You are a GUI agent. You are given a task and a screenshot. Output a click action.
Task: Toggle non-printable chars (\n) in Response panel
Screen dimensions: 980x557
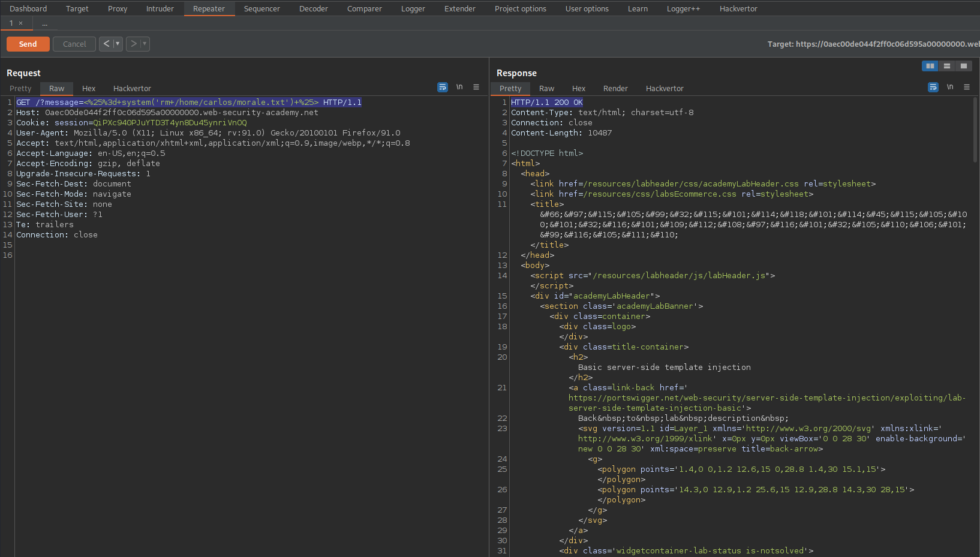point(950,87)
